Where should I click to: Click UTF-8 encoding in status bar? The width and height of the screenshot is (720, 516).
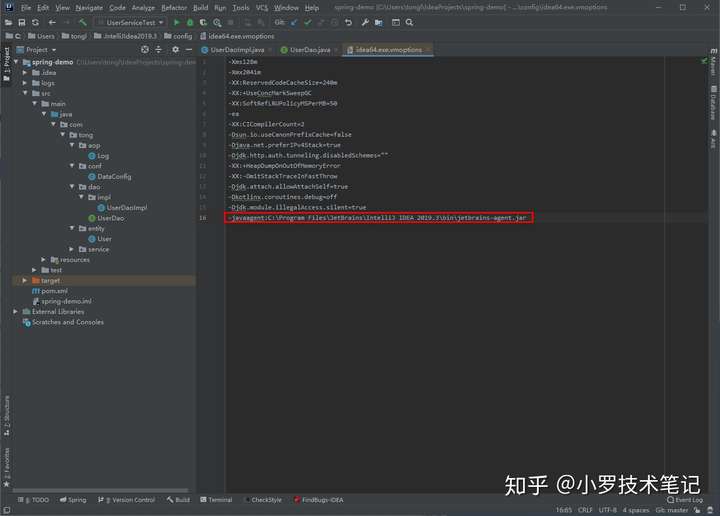click(608, 510)
